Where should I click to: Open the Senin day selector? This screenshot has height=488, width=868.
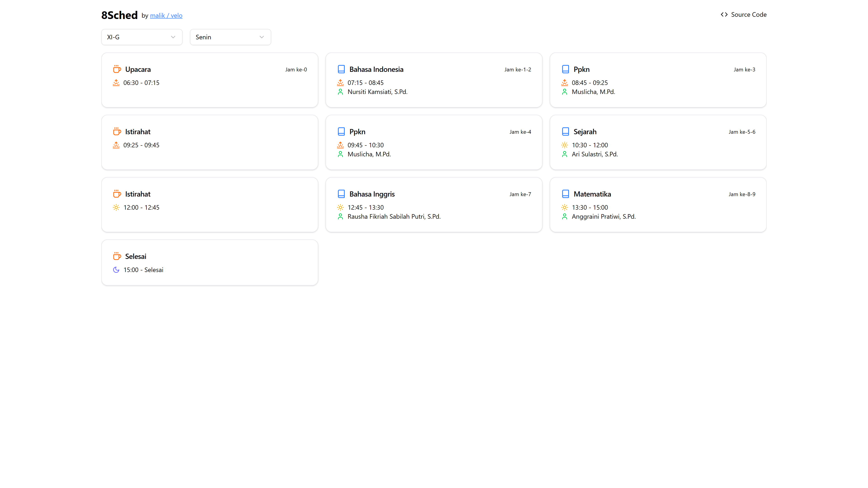point(230,37)
